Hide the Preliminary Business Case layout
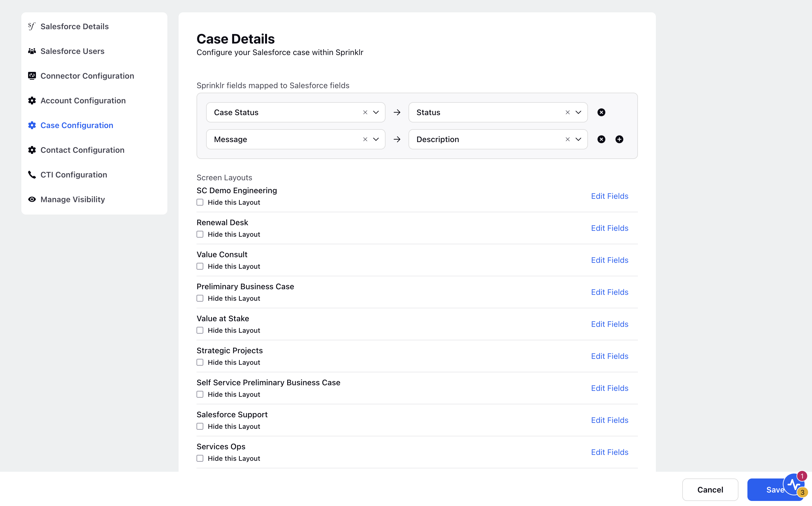This screenshot has height=506, width=812. pyautogui.click(x=200, y=298)
